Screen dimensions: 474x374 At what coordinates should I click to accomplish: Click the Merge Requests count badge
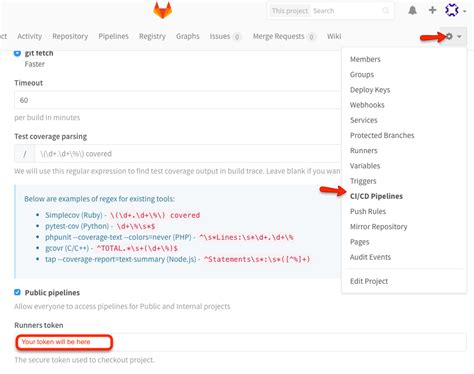pos(311,37)
